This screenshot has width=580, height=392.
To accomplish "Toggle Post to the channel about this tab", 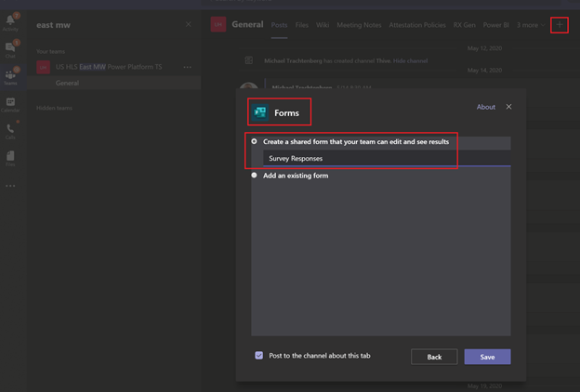I will coord(259,356).
